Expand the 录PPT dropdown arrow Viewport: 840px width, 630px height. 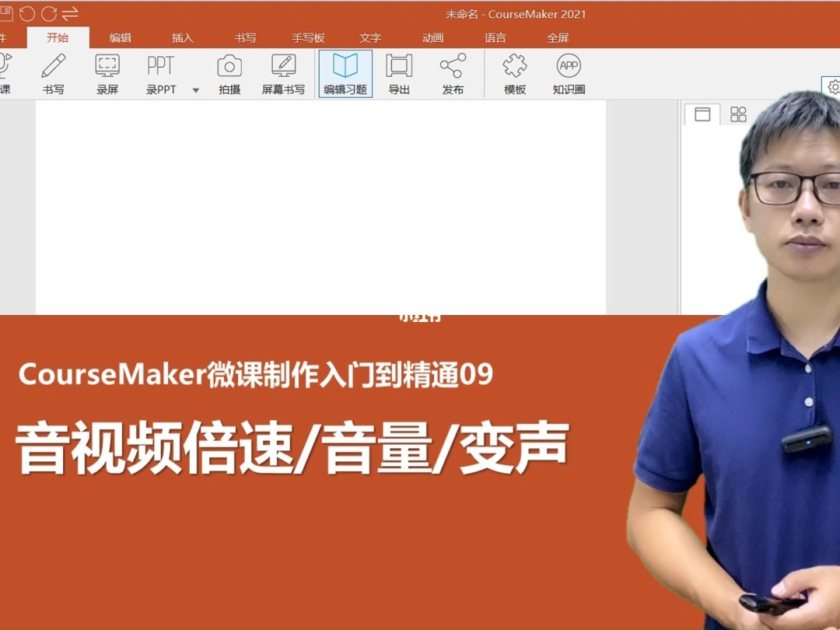point(195,90)
